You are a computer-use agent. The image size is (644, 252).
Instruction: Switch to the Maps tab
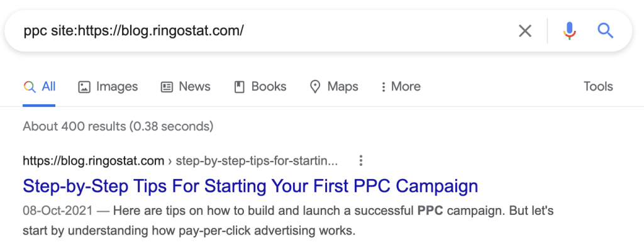[x=334, y=87]
